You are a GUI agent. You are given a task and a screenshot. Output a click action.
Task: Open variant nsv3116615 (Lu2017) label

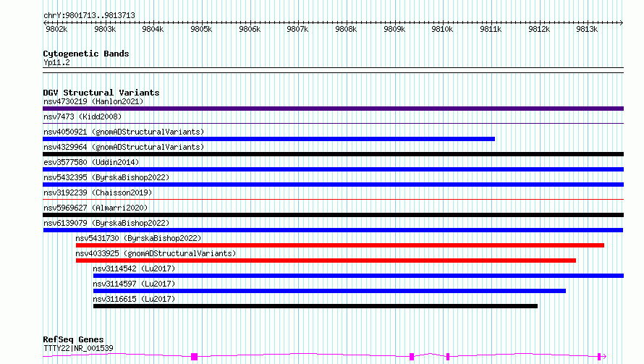(134, 299)
